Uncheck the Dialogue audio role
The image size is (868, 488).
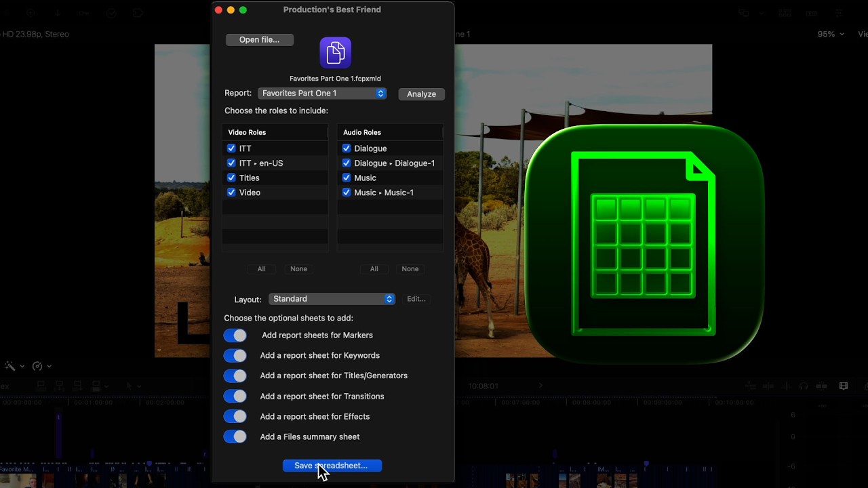click(x=347, y=148)
